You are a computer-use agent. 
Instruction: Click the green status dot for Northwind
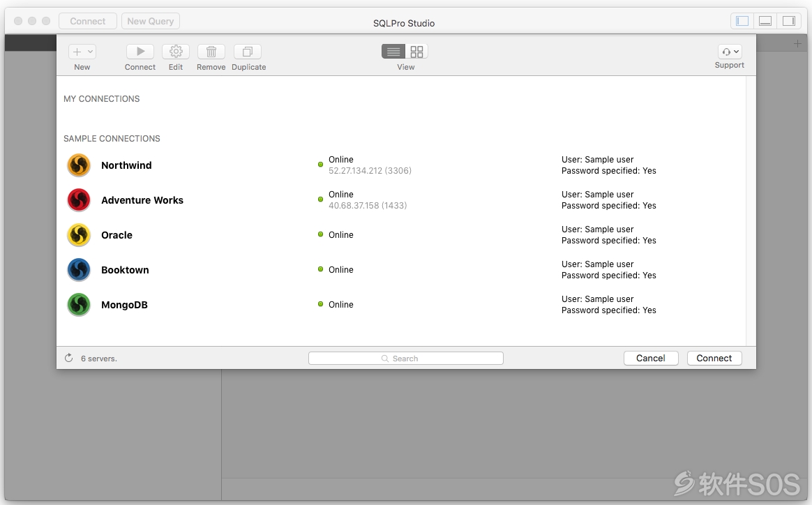coord(321,165)
